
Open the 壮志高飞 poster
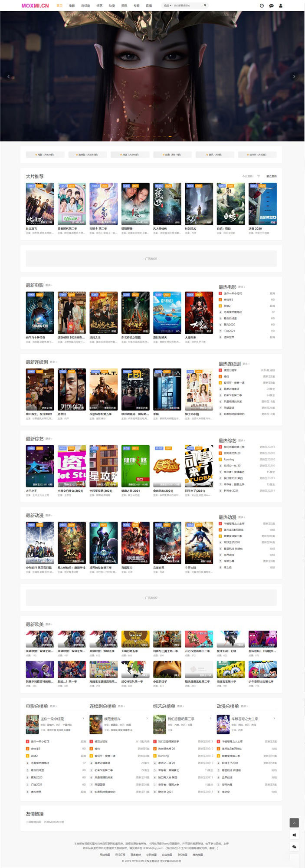point(40,204)
